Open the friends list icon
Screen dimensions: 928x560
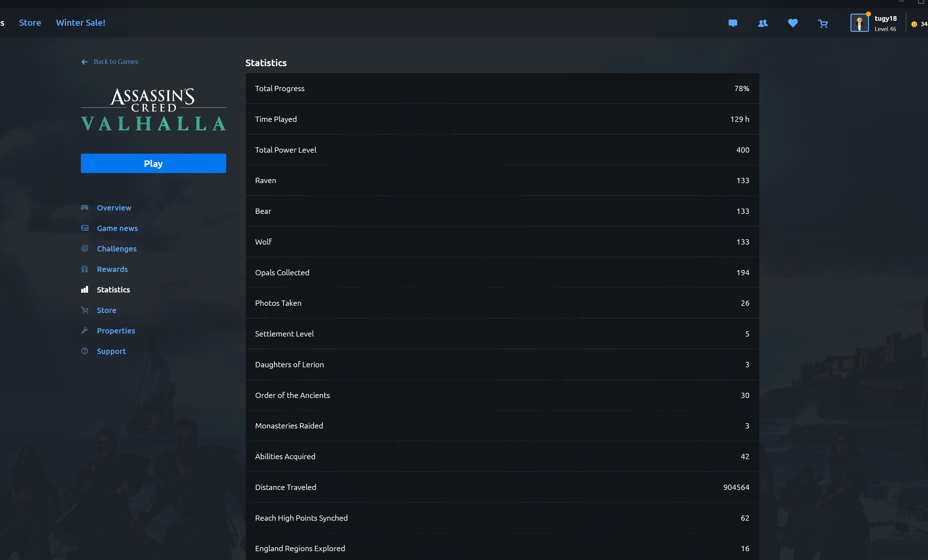pos(763,23)
